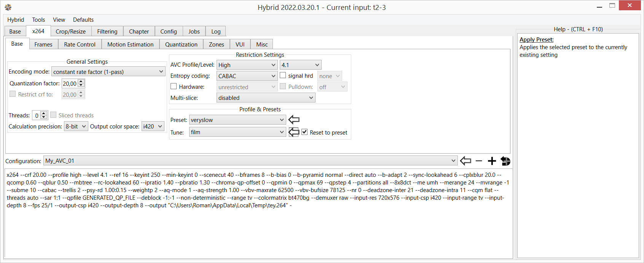Increase Quantization factor with up arrow
Viewport: 644px width, 263px height.
coord(81,81)
